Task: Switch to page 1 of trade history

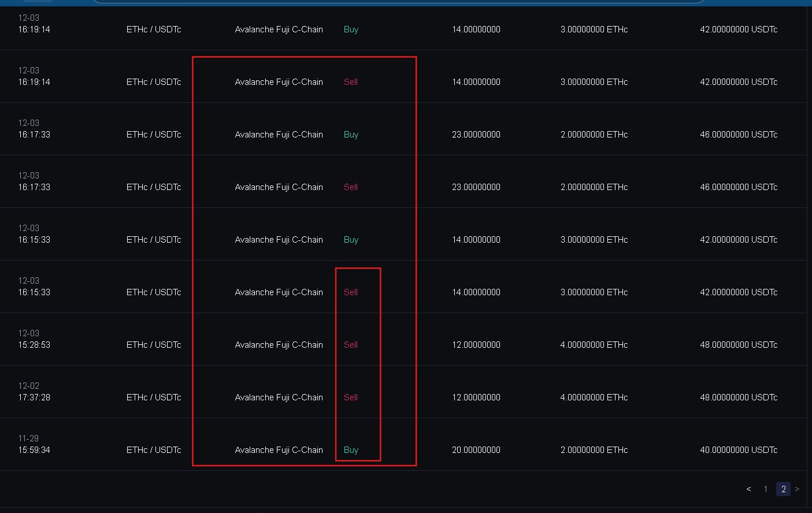Action: pos(766,489)
